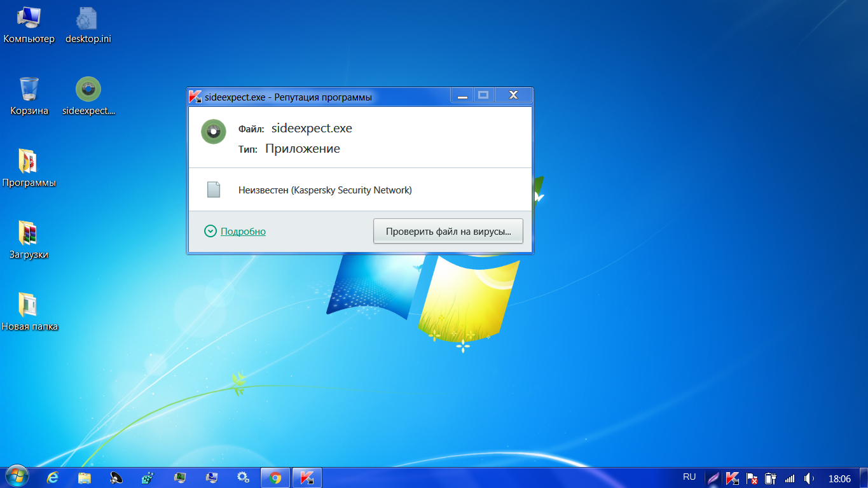Click the Kaspersky taskbar button
Image resolution: width=868 pixels, height=488 pixels.
[x=307, y=478]
